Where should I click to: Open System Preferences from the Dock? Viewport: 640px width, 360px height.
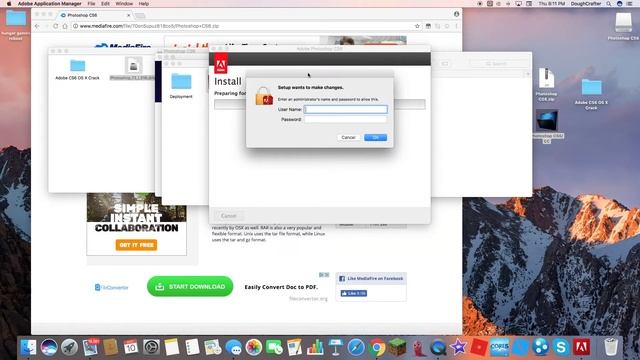click(x=151, y=347)
